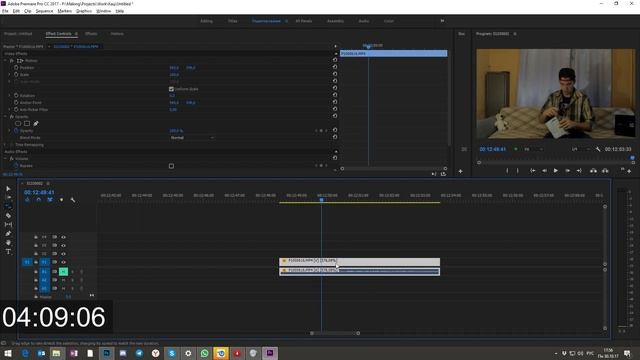Expand the Rotation parameter
The height and width of the screenshot is (360, 640).
(9, 96)
